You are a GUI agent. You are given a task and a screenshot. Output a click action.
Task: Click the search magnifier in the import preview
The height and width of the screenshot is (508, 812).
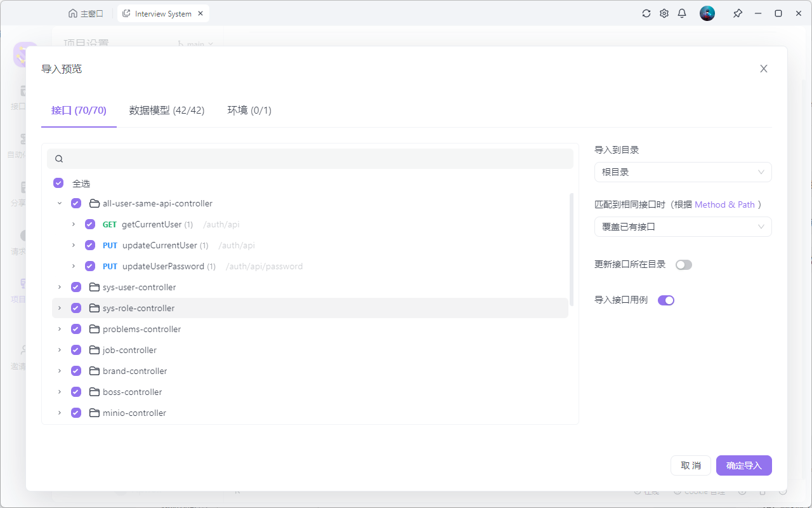pyautogui.click(x=58, y=158)
